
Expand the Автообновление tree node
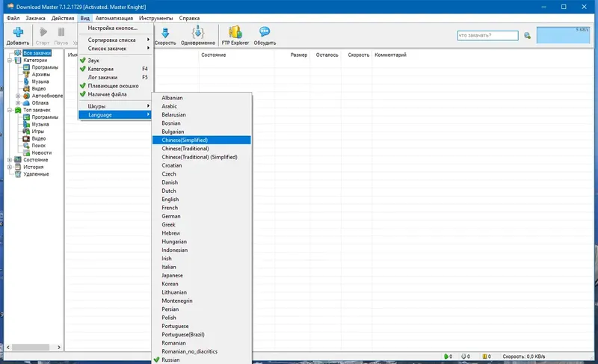pos(17,96)
